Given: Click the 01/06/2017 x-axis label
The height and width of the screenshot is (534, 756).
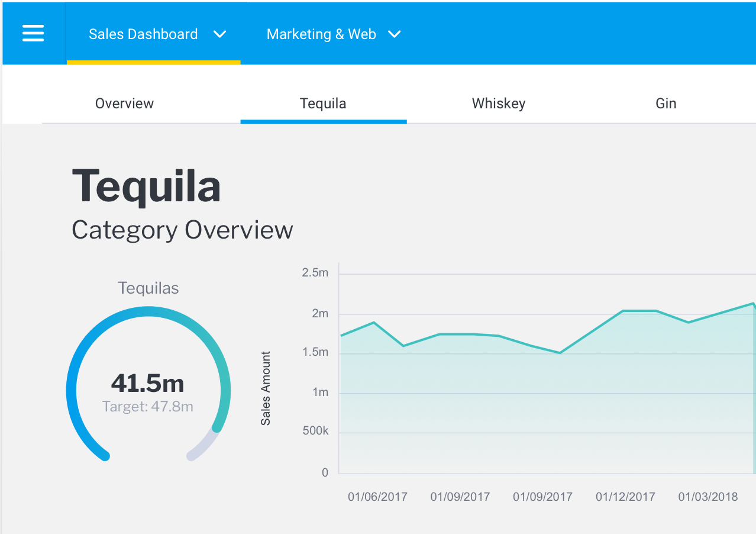Looking at the screenshot, I should [377, 497].
